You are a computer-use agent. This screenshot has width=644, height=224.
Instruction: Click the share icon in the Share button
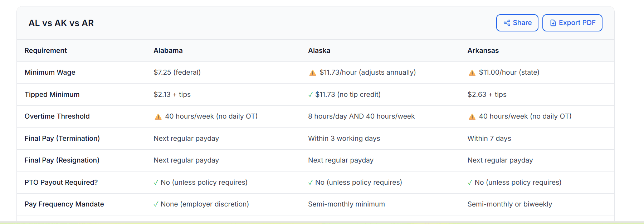coord(507,23)
